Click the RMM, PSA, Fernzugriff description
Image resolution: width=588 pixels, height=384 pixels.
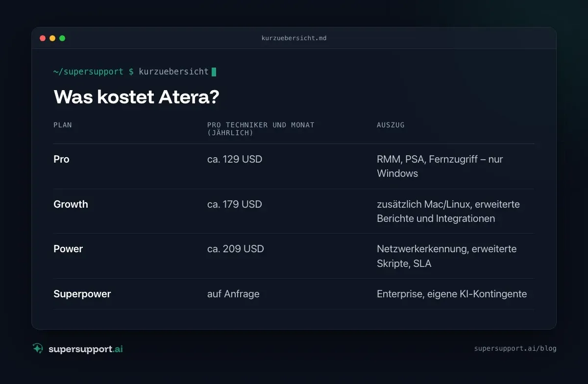[440, 166]
